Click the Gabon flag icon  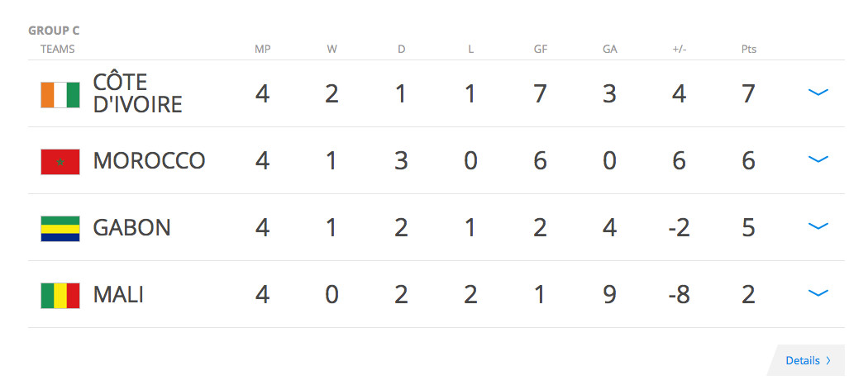(60, 229)
